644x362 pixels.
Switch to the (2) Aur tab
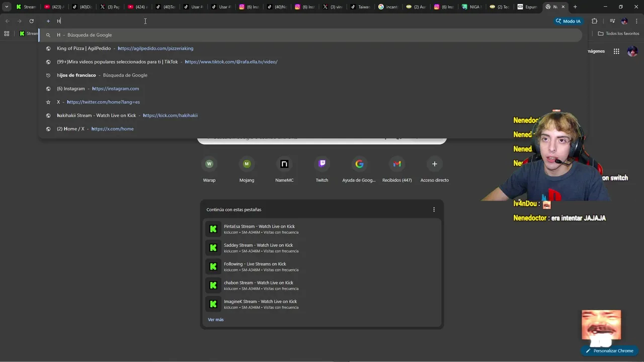point(416,7)
